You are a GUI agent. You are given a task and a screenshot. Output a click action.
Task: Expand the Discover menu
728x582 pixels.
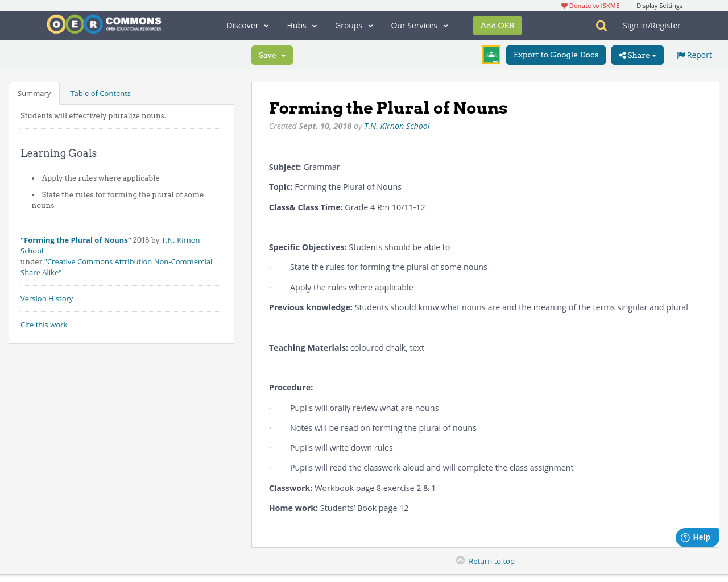pos(247,25)
